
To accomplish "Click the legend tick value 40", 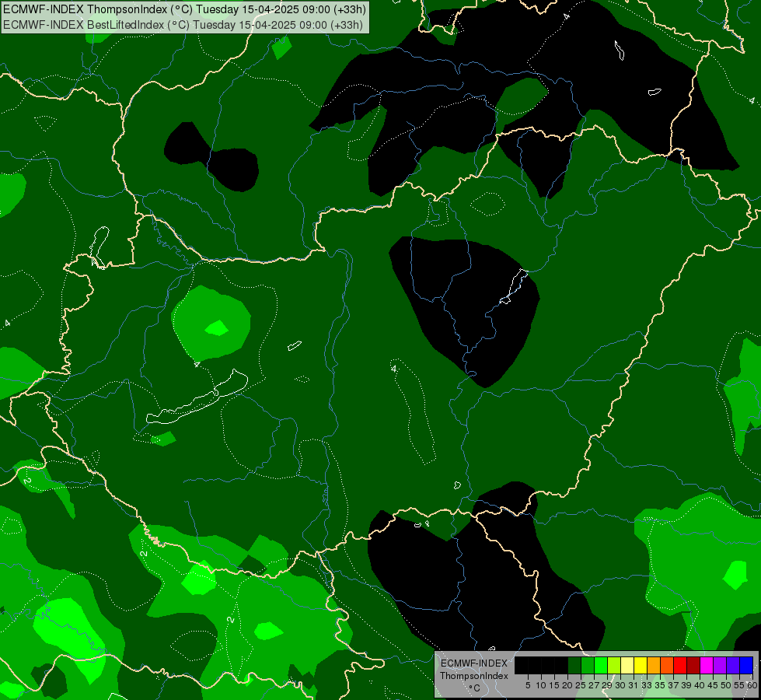I will click(x=700, y=685).
